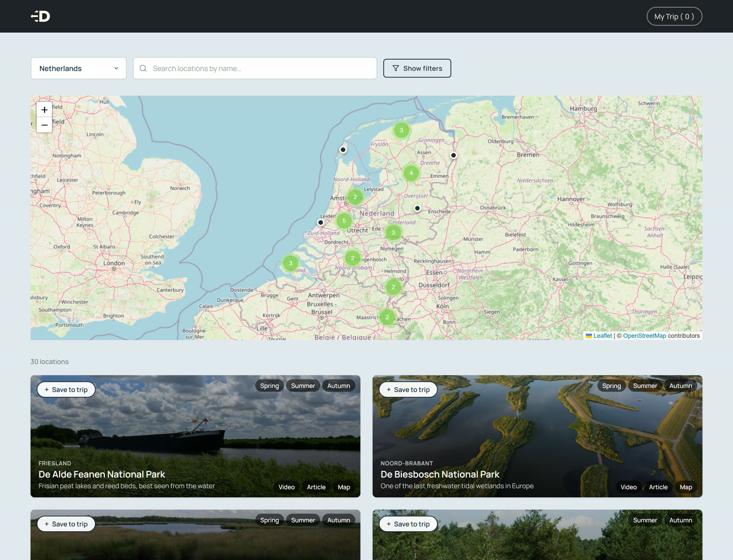Click the Show filters button
This screenshot has height=560, width=733.
click(417, 68)
